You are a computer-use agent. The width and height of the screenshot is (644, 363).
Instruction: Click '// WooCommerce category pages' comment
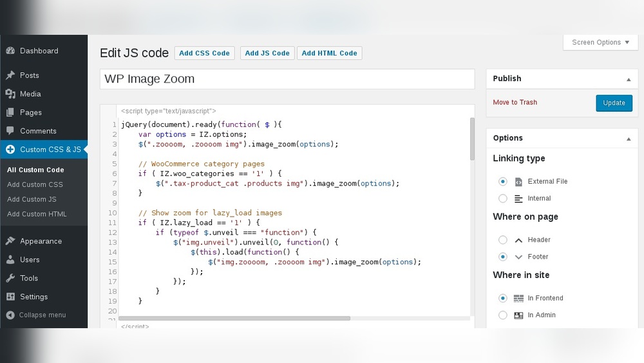point(201,164)
